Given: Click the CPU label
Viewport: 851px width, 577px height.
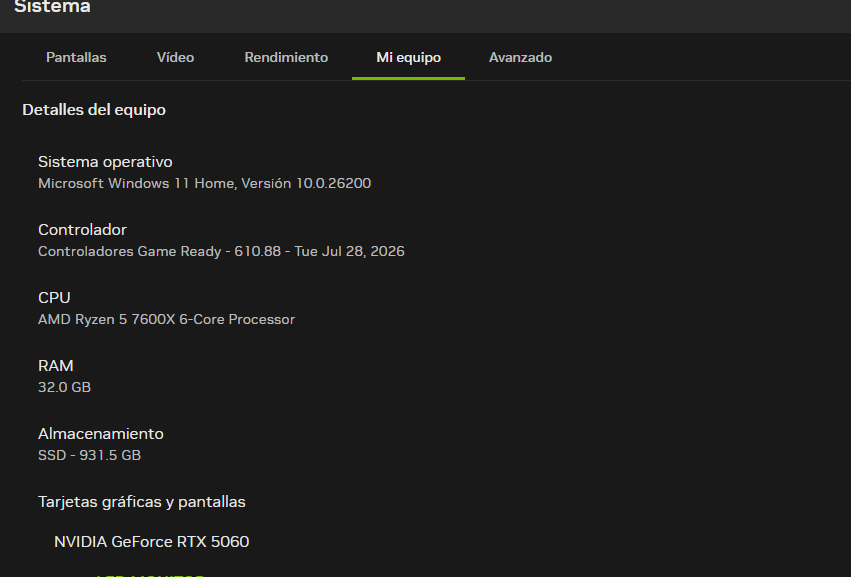Looking at the screenshot, I should click(54, 297).
